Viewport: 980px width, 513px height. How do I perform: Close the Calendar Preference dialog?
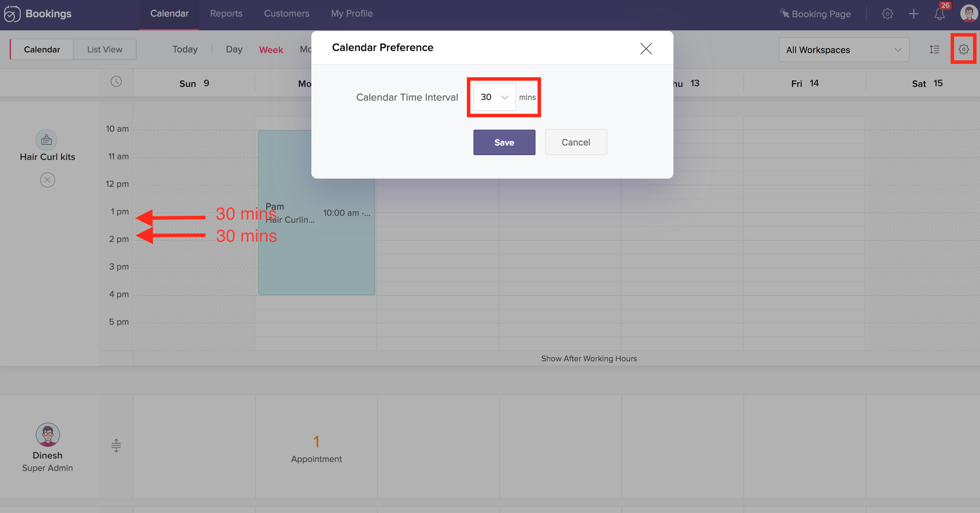tap(646, 49)
